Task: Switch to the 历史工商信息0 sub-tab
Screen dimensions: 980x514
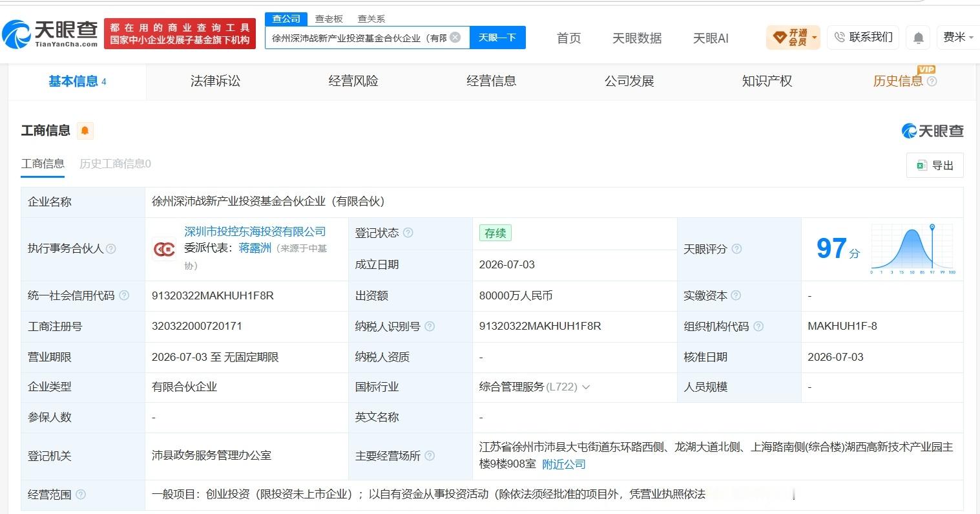Action: tap(115, 164)
